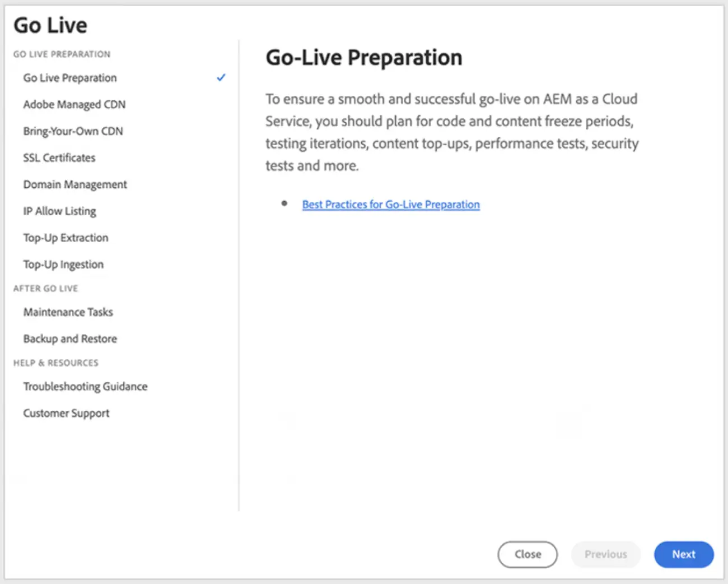Image resolution: width=728 pixels, height=584 pixels.
Task: Go to Bring-Your-Own CDN step
Action: tap(73, 131)
